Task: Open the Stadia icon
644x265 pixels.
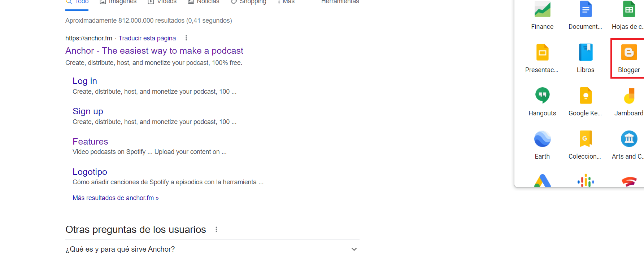Action: click(x=629, y=181)
